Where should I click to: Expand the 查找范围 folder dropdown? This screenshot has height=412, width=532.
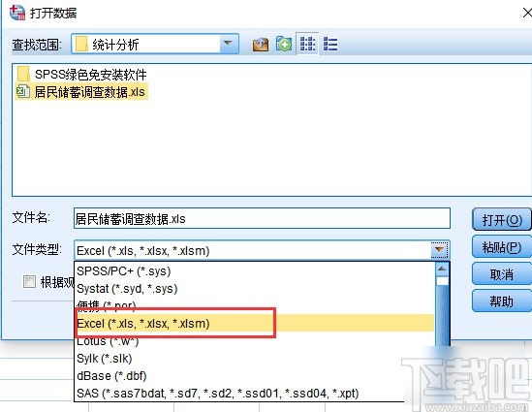[x=228, y=43]
